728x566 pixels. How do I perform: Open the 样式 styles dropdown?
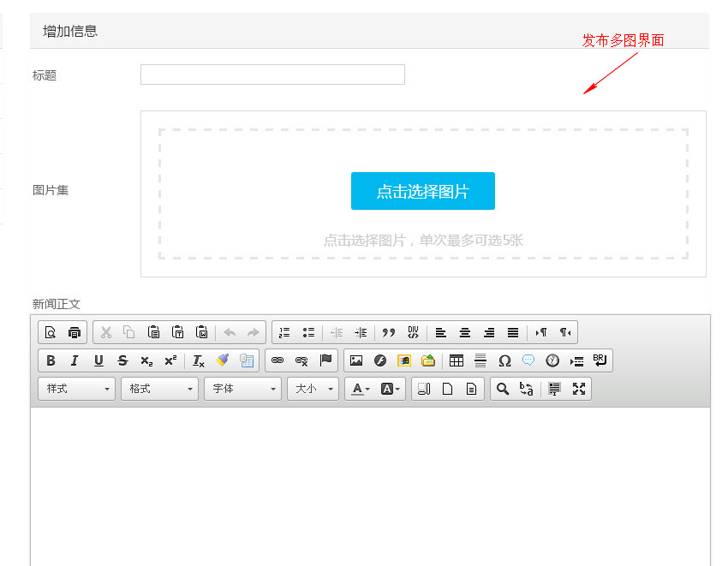click(76, 389)
